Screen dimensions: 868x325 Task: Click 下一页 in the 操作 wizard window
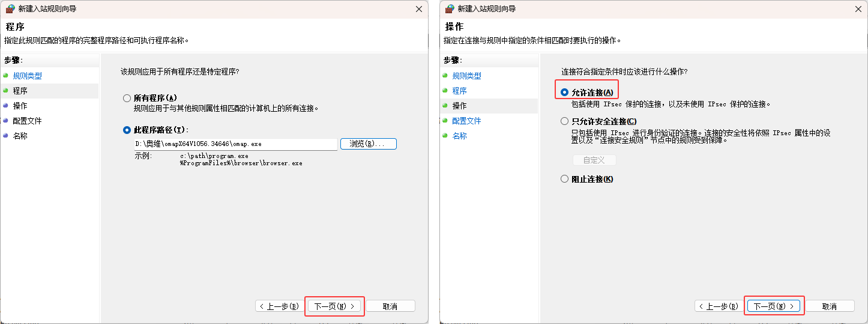(x=774, y=306)
